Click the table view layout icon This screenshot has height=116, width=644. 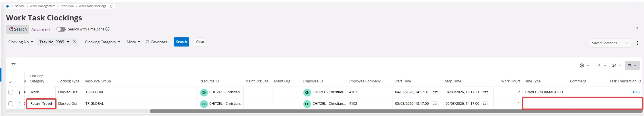629,65
